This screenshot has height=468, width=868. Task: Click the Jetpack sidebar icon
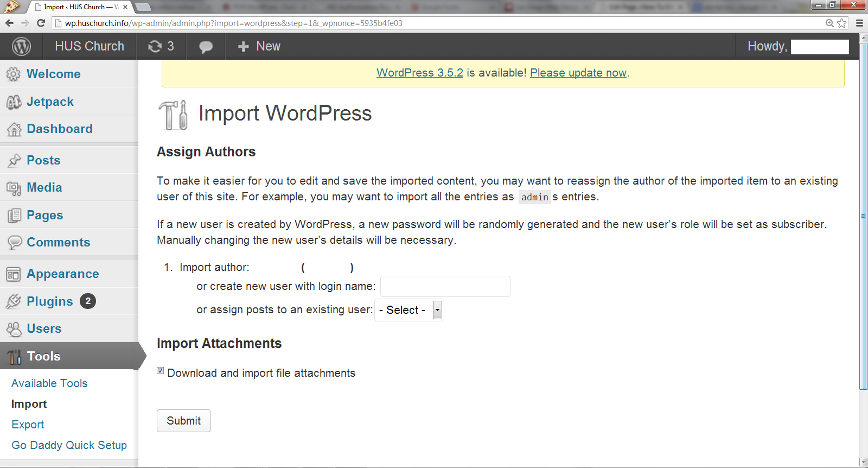click(x=14, y=102)
